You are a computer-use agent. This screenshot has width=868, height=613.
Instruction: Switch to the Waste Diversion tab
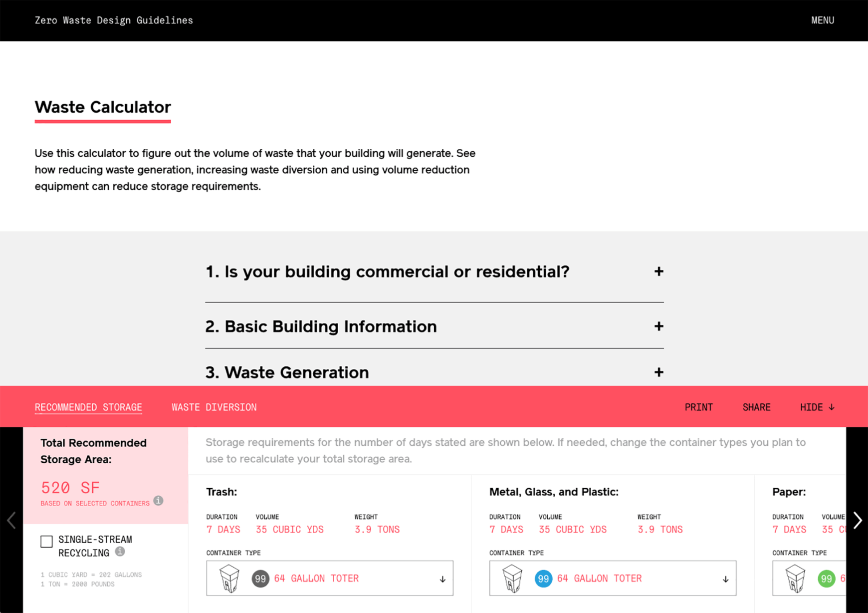pos(214,407)
